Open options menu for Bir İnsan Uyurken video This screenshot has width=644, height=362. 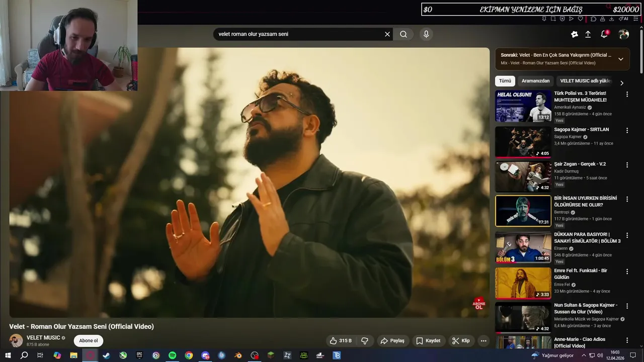[627, 199]
